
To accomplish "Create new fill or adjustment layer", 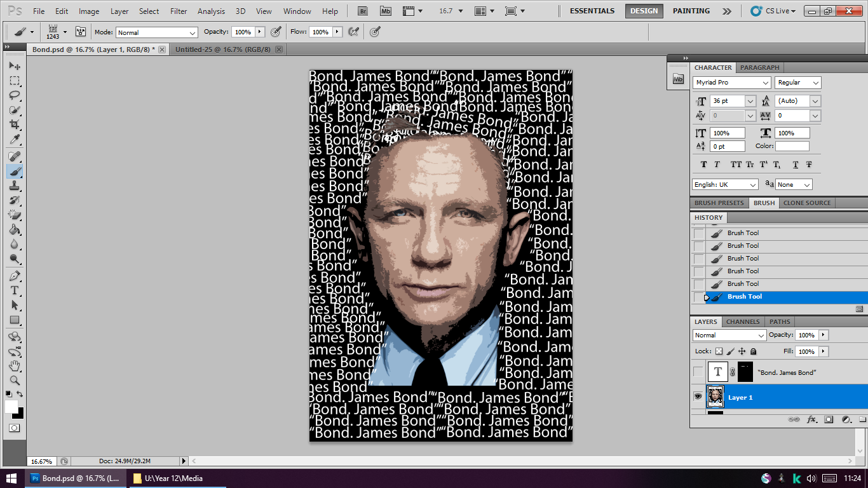I will pos(846,419).
